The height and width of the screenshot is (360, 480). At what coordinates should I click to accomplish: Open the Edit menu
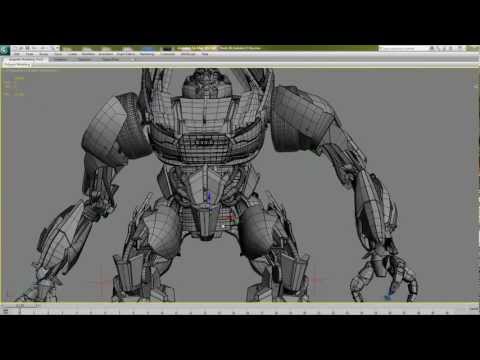[17, 54]
